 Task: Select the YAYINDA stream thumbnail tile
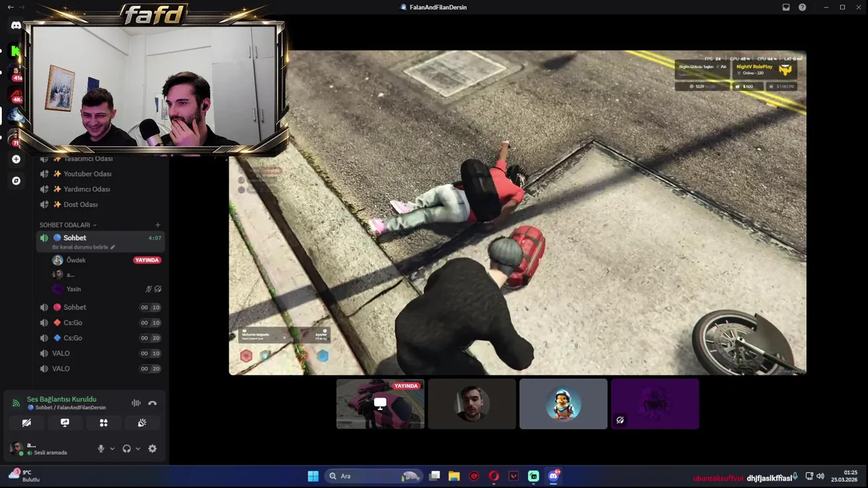(380, 404)
